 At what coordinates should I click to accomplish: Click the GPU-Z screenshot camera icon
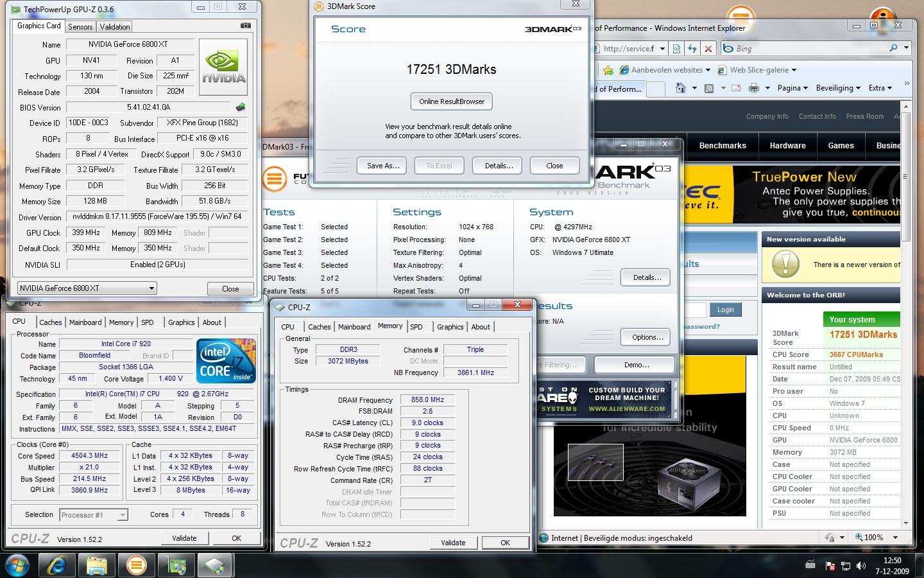point(245,26)
